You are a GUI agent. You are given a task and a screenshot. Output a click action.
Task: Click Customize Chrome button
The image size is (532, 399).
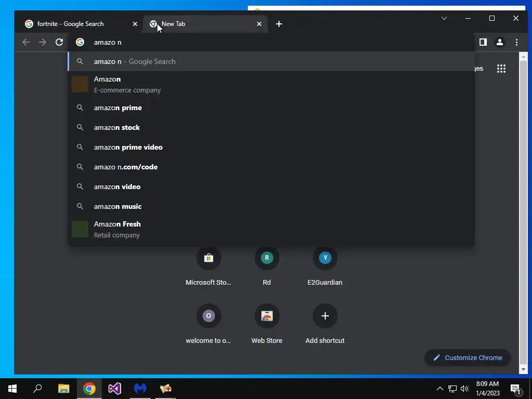(468, 357)
